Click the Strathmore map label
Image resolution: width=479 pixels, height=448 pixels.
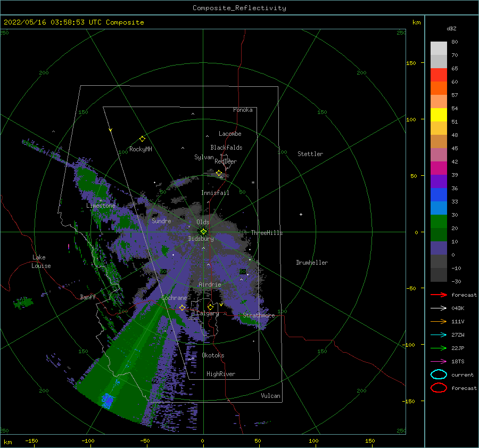[259, 315]
